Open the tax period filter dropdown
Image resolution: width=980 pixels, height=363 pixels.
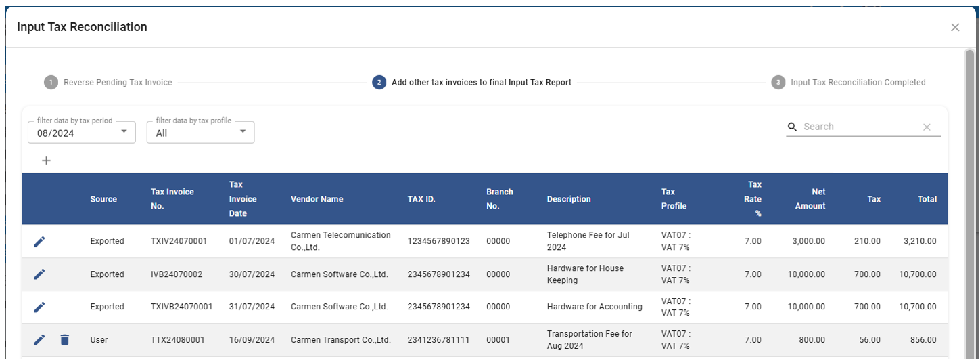123,132
